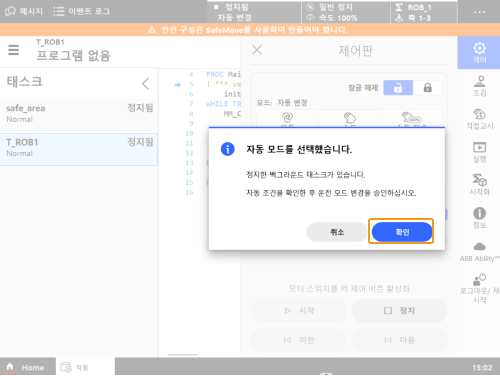The height and width of the screenshot is (376, 500).
Task: Open the 메시지 messages panel
Action: (x=24, y=11)
